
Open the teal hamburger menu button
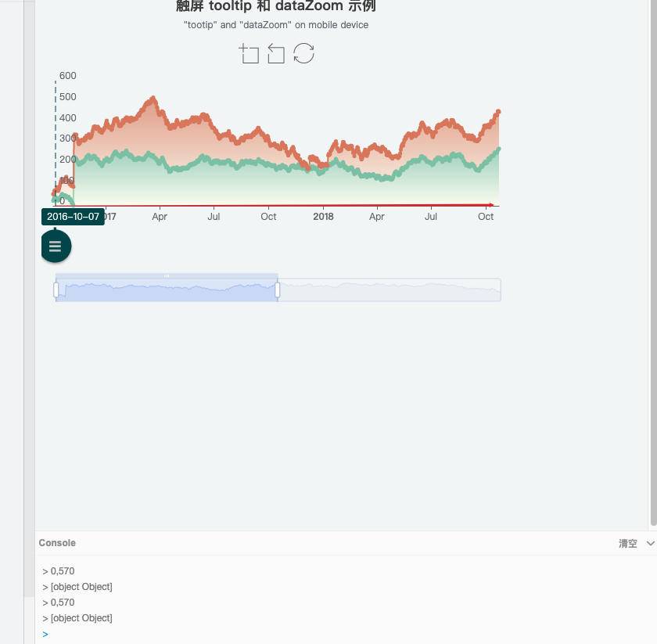point(55,245)
